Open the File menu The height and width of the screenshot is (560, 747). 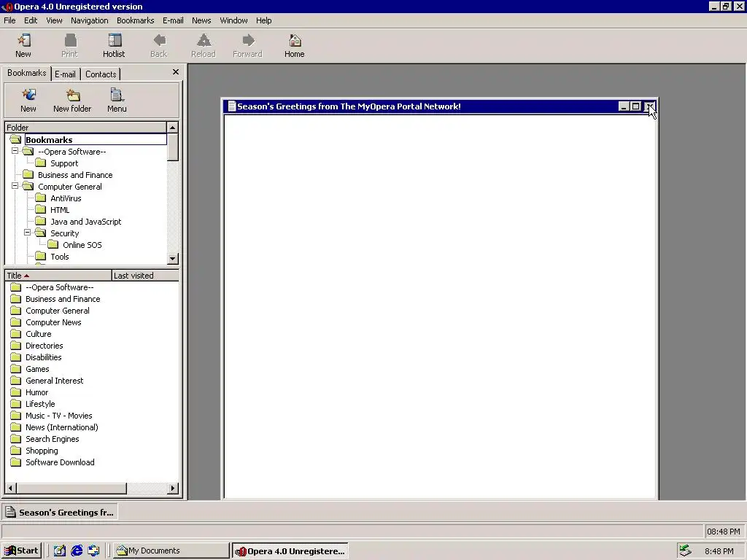pyautogui.click(x=9, y=20)
